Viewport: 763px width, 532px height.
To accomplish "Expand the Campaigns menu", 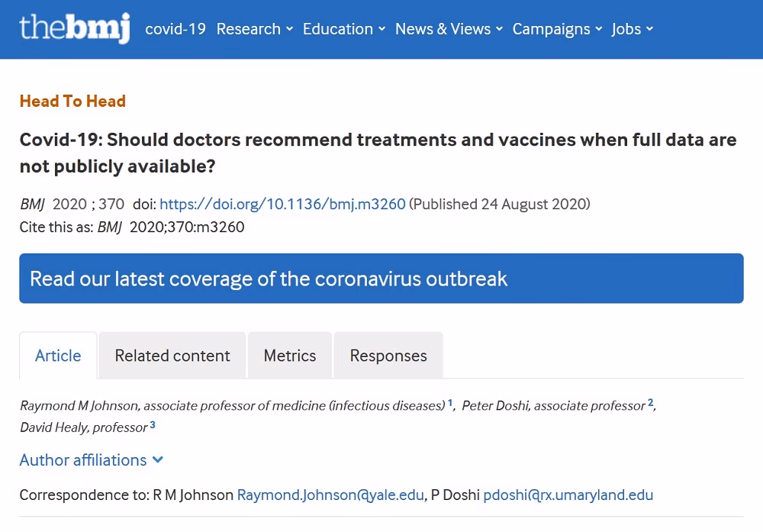I will pyautogui.click(x=557, y=29).
